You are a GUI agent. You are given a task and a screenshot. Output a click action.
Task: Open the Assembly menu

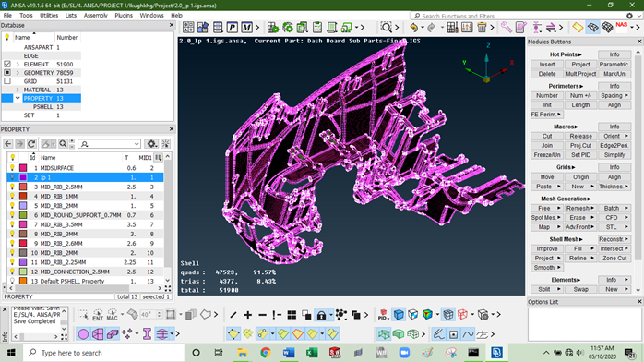[x=96, y=15]
